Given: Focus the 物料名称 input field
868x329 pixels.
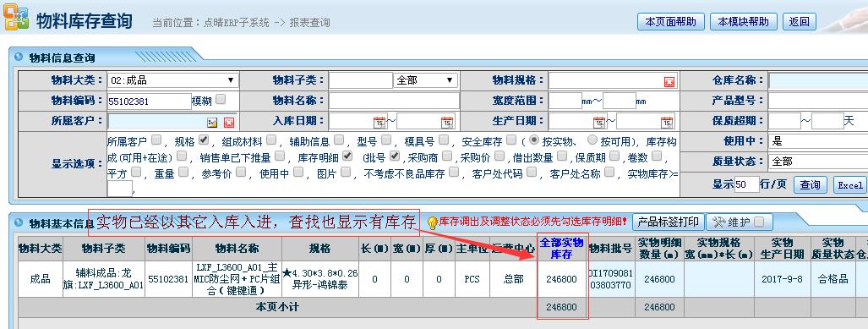Looking at the screenshot, I should (x=394, y=101).
